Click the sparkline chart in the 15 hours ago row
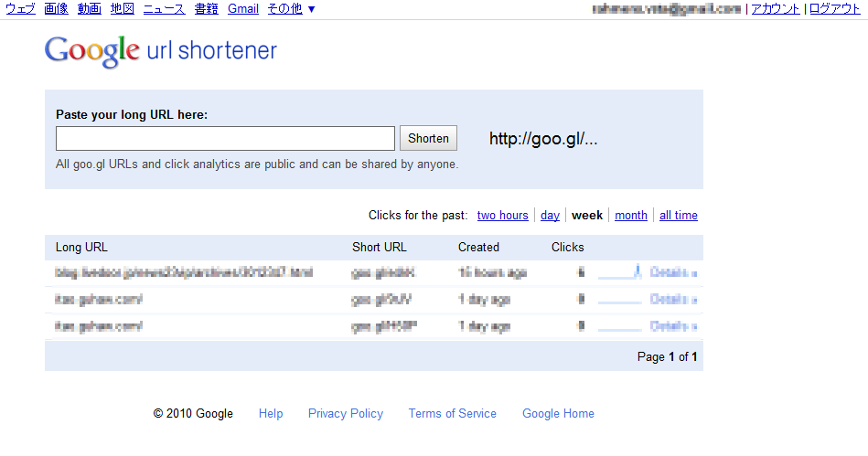 (x=620, y=271)
